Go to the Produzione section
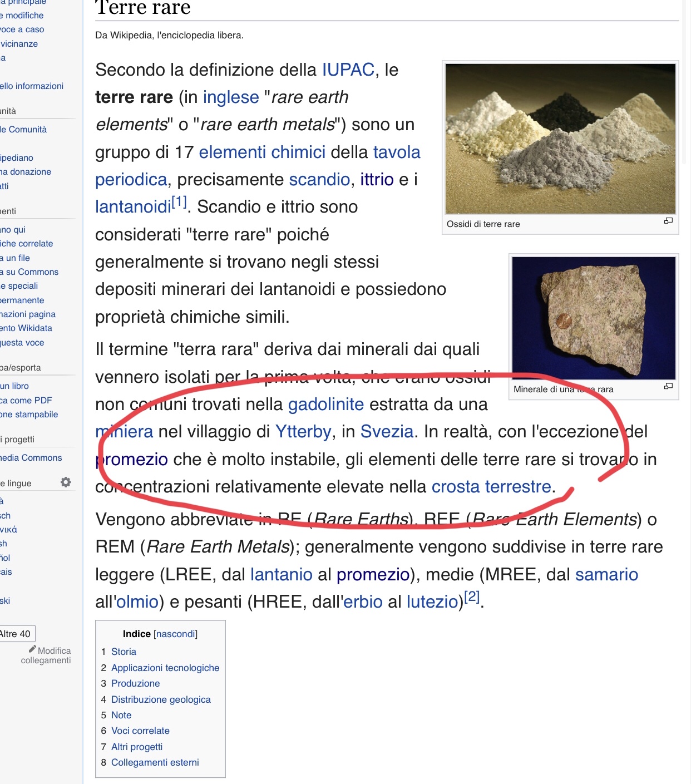This screenshot has width=691, height=784. pos(135,683)
